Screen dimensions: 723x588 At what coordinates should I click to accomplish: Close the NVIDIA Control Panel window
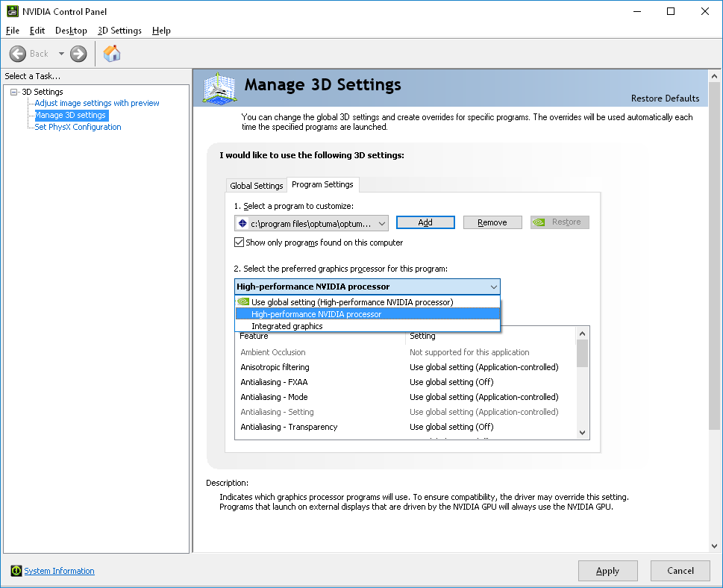tap(705, 11)
